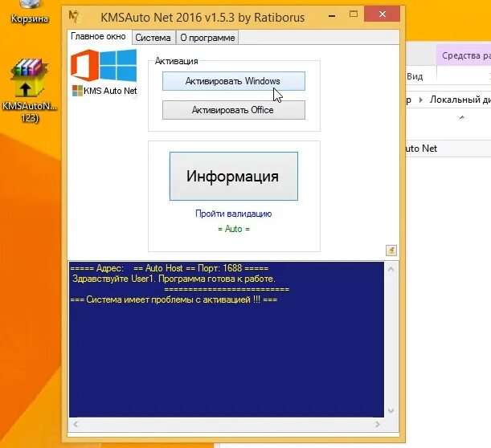Open the О программе tab
The image size is (491, 448).
click(207, 38)
